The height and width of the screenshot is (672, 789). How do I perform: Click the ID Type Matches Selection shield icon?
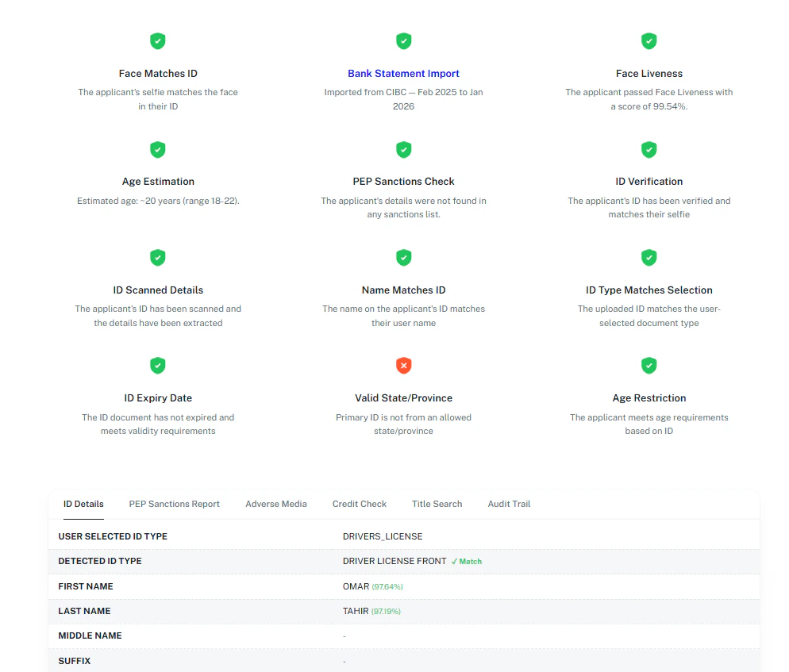(649, 258)
